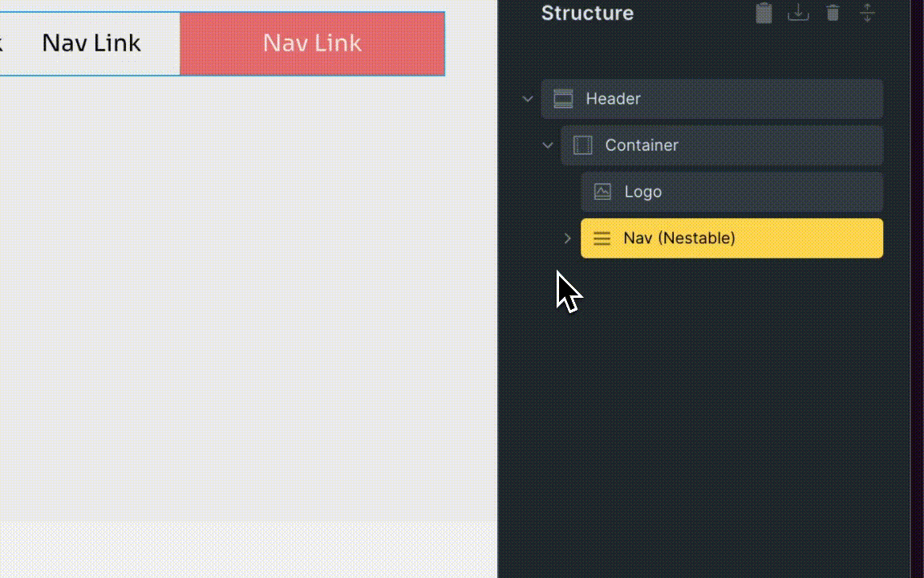Screen dimensions: 924x578
Task: Click the Logo element's image icon
Action: click(602, 192)
